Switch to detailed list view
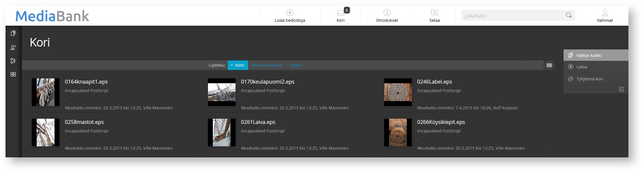The image size is (644, 173). click(549, 65)
